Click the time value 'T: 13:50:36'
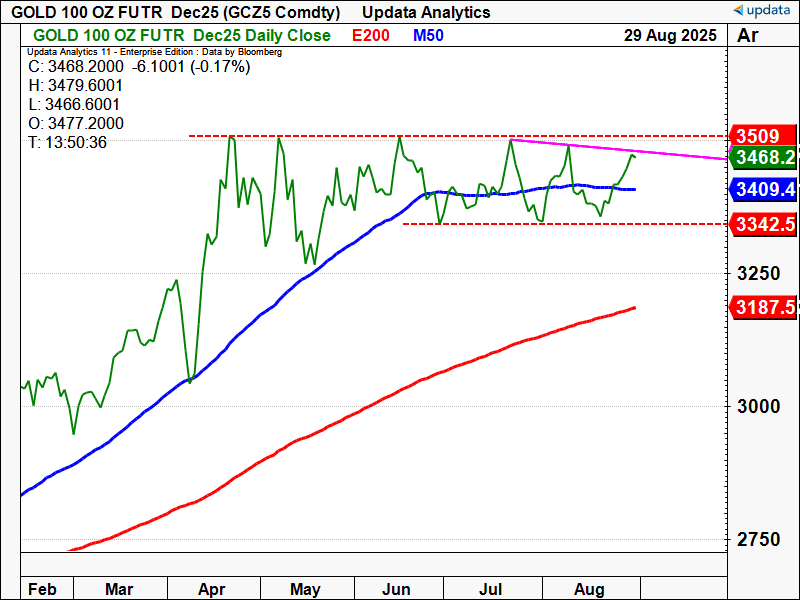800x600 pixels. [x=67, y=142]
